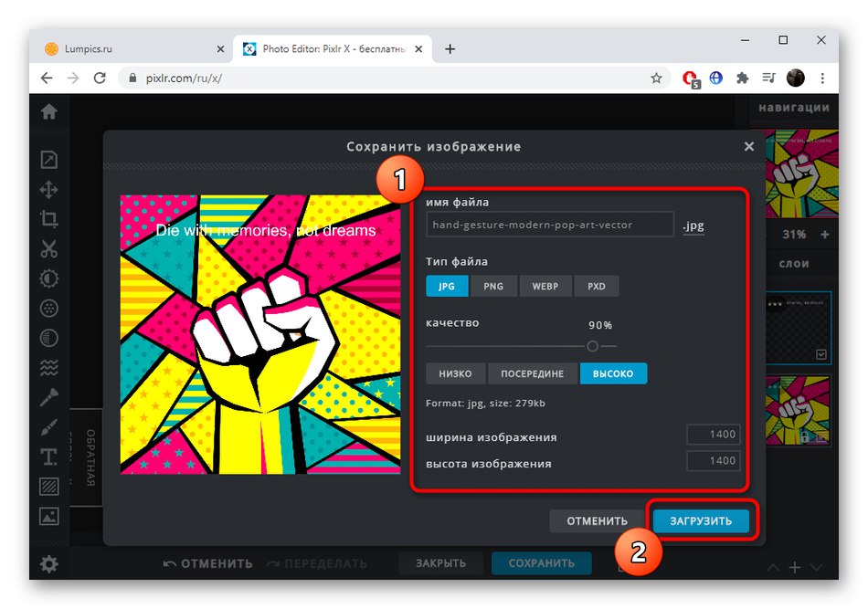Go to Pixlr home icon
Viewport: 868px width, 609px height.
click(48, 111)
